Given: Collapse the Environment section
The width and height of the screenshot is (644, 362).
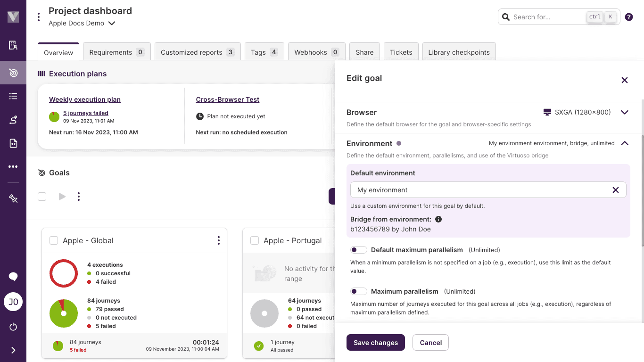Looking at the screenshot, I should 625,143.
